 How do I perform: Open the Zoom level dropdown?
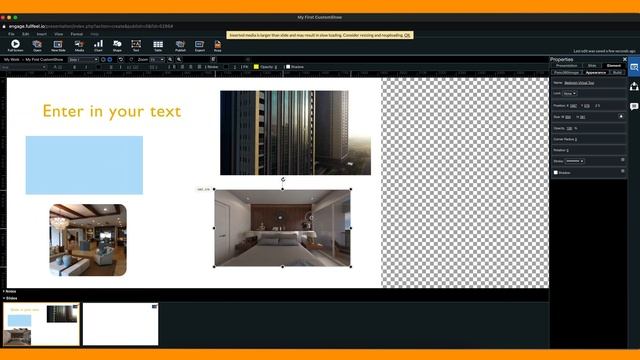click(x=157, y=60)
